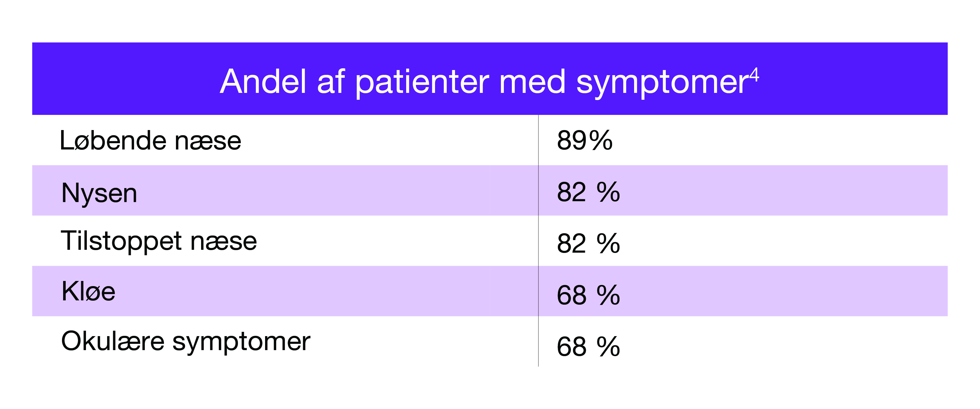The height and width of the screenshot is (409, 980).
Task: Click the word "Okulære" in the last row
Action: pyautogui.click(x=113, y=341)
